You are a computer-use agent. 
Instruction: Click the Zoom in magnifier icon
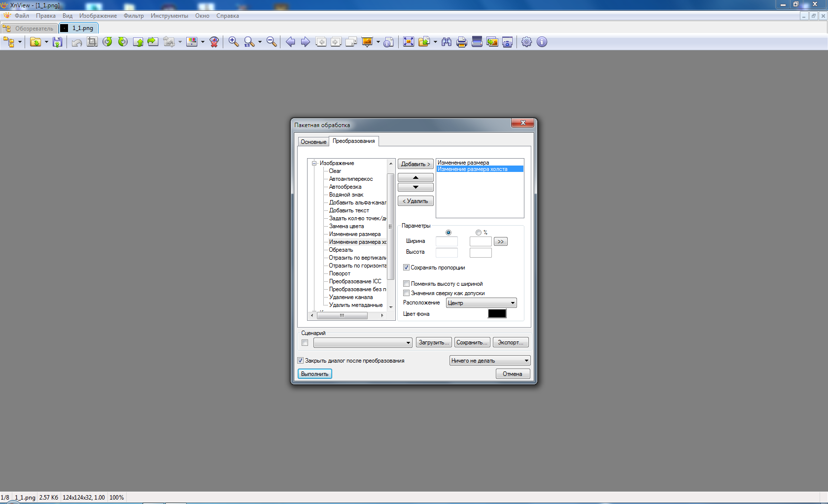point(234,42)
